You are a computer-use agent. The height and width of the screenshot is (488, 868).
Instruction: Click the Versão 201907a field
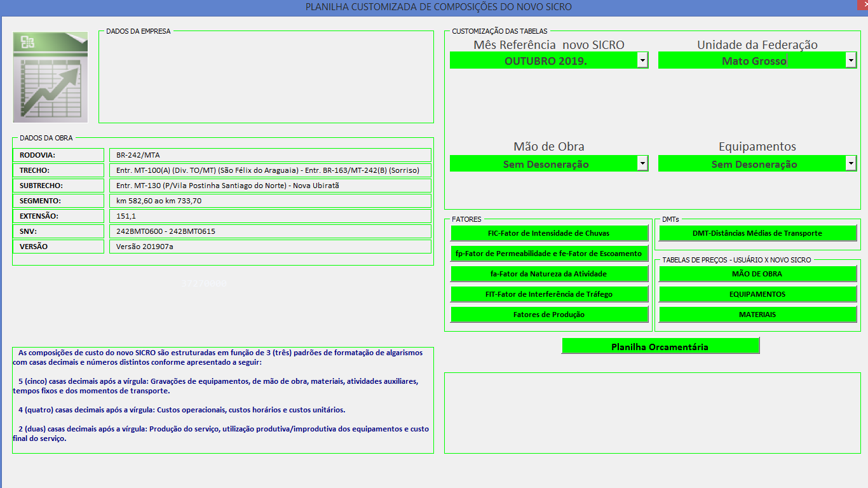(270, 247)
